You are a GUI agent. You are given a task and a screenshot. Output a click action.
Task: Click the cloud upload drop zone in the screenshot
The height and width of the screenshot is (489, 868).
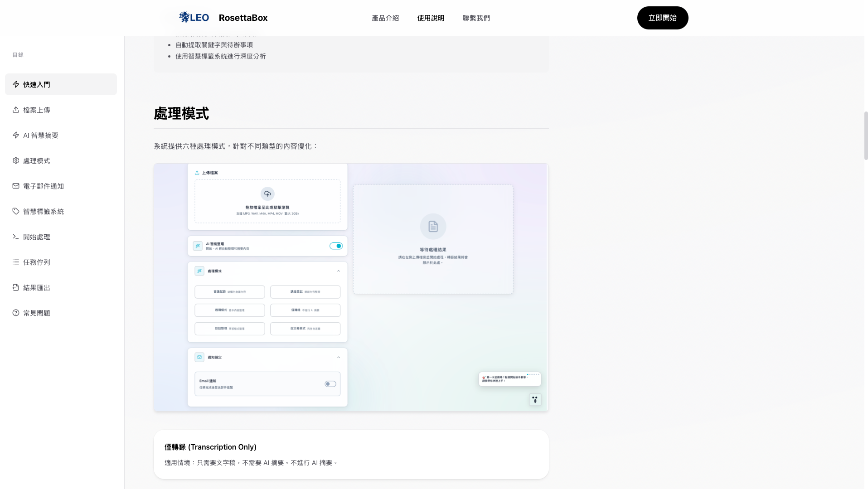point(267,201)
